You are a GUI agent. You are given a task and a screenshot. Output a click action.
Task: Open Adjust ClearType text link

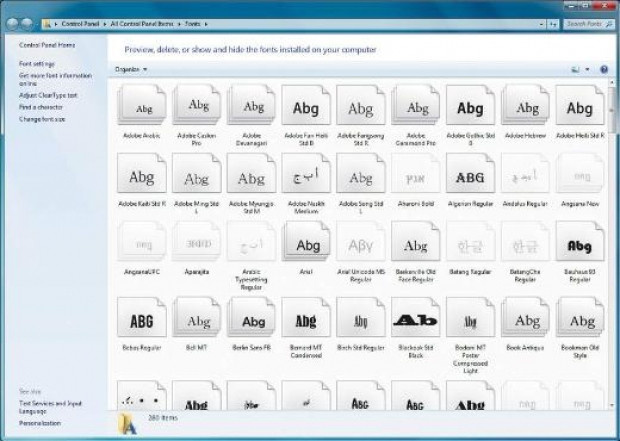click(x=48, y=95)
